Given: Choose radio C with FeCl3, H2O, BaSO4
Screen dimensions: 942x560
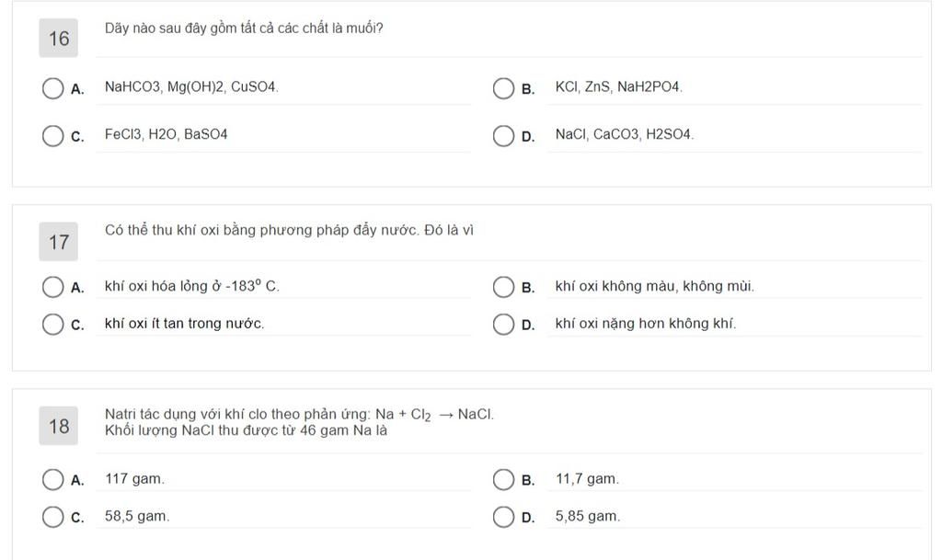Looking at the screenshot, I should [x=53, y=136].
